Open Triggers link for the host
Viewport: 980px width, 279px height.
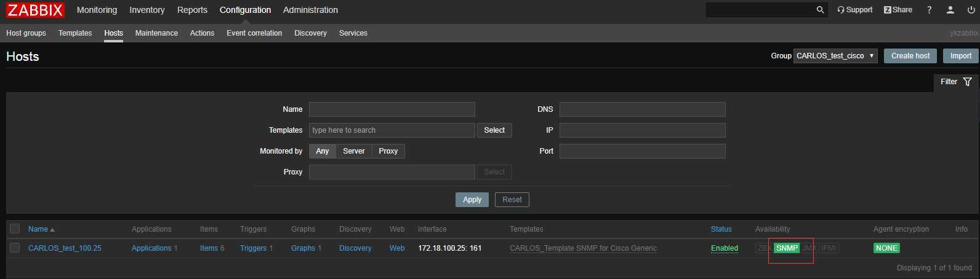click(253, 248)
